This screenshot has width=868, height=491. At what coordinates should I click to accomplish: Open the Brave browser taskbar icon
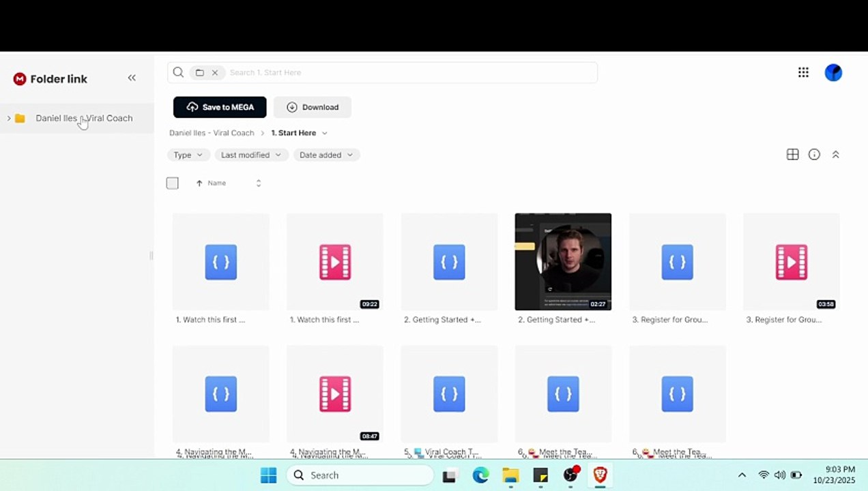(x=600, y=475)
